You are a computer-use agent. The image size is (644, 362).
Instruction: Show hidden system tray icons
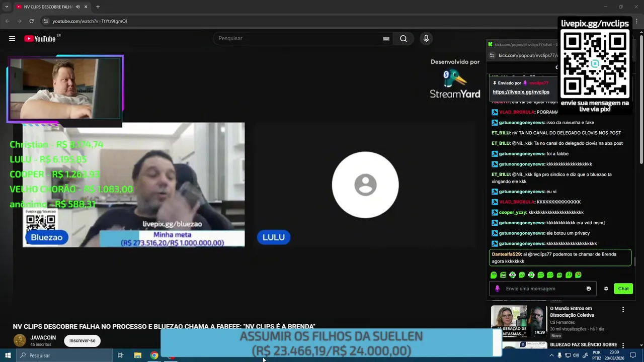tap(551, 355)
